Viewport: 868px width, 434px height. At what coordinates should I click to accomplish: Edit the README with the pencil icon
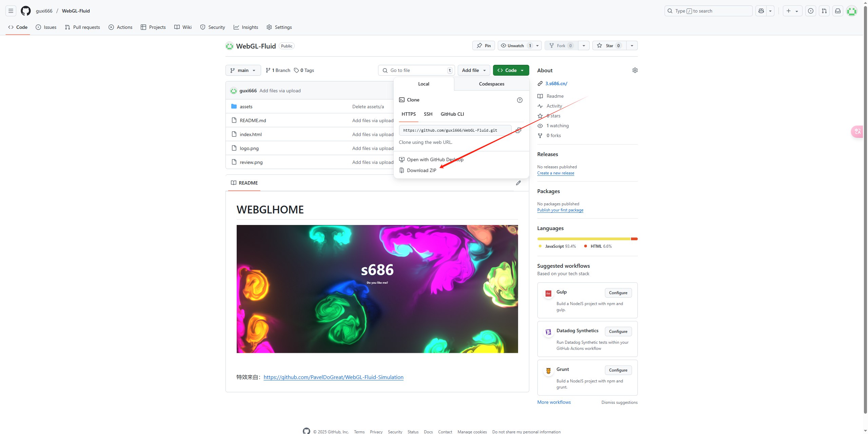[x=518, y=183]
